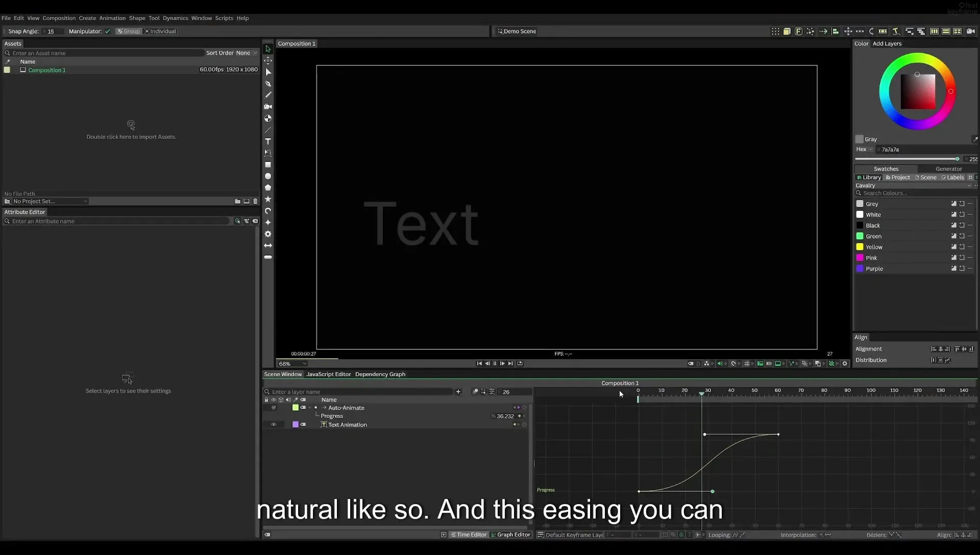Select the Ellipse shape tool
Viewport: 980px width, 555px height.
[x=268, y=176]
